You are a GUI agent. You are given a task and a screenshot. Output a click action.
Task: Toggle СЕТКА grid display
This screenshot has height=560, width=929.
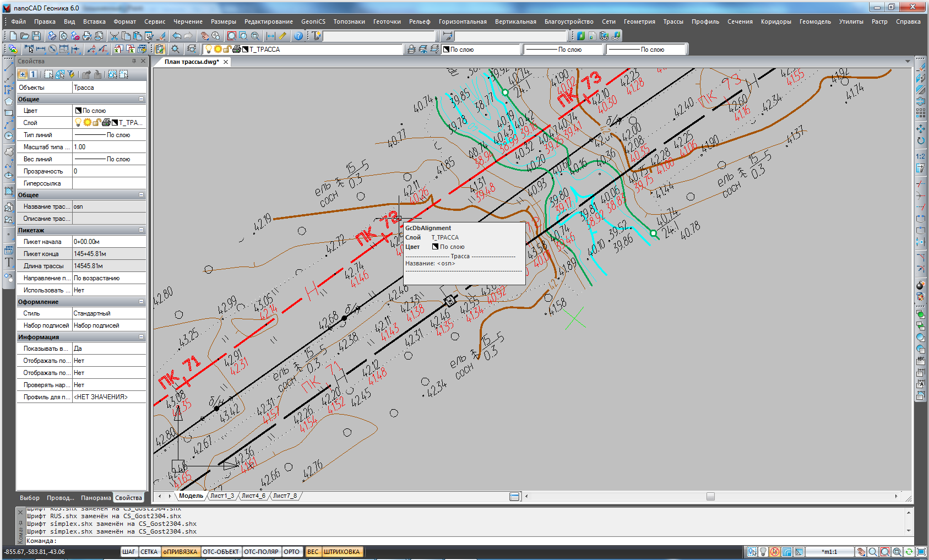(149, 552)
